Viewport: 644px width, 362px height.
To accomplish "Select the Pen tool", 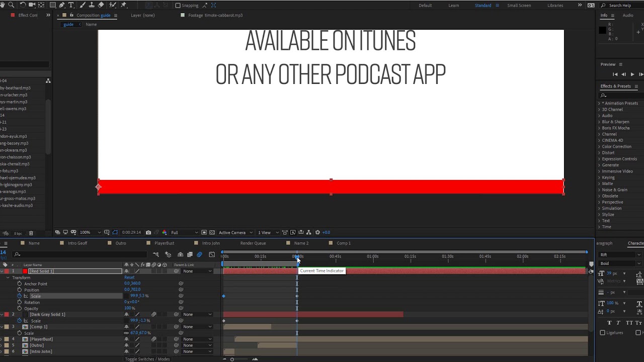I will 62,5.
